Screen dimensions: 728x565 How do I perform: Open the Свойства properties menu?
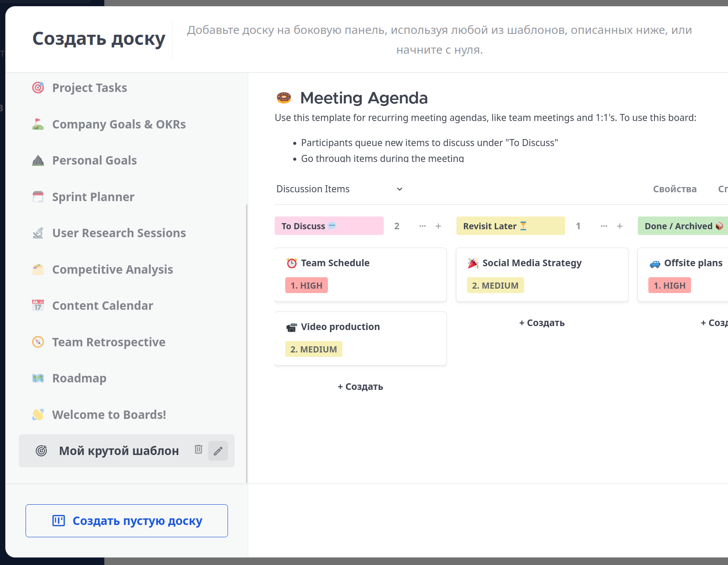[674, 189]
